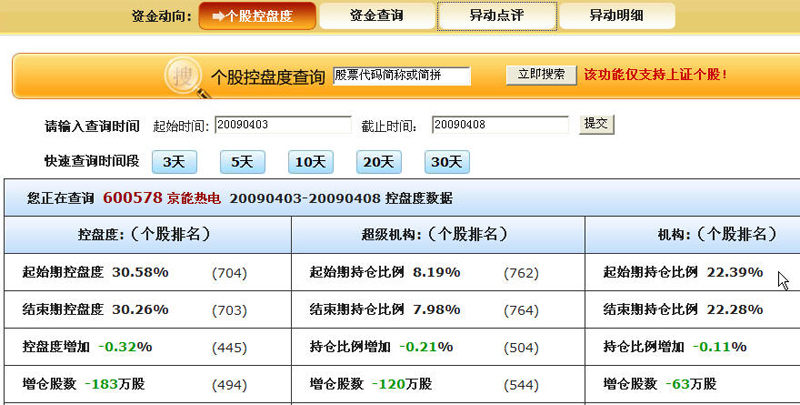Click the 控盘度 column header
The image size is (800, 405).
148,235
